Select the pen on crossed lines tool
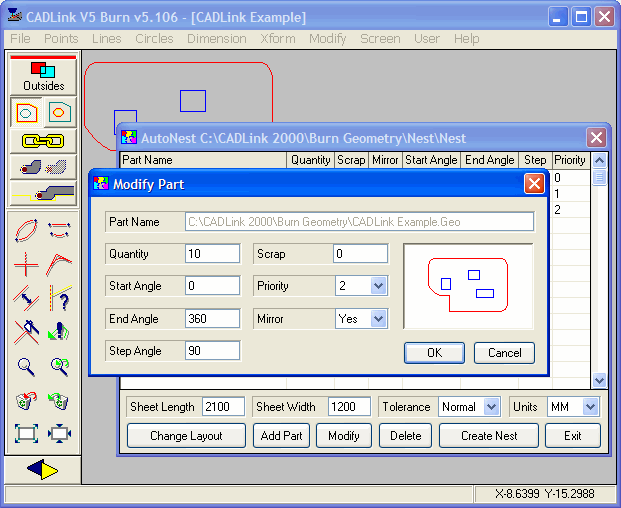This screenshot has height=508, width=621. pyautogui.click(x=26, y=332)
